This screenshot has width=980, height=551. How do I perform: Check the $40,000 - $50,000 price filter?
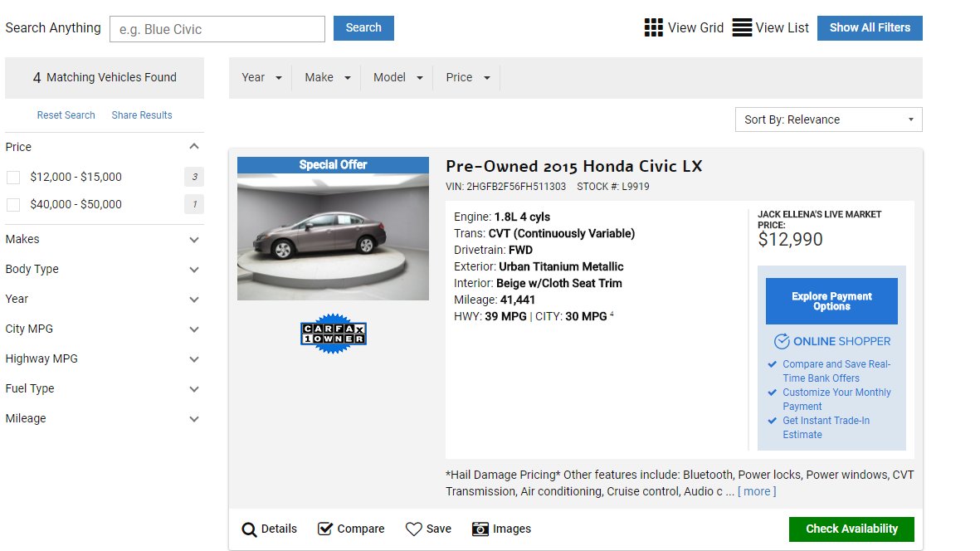click(13, 205)
